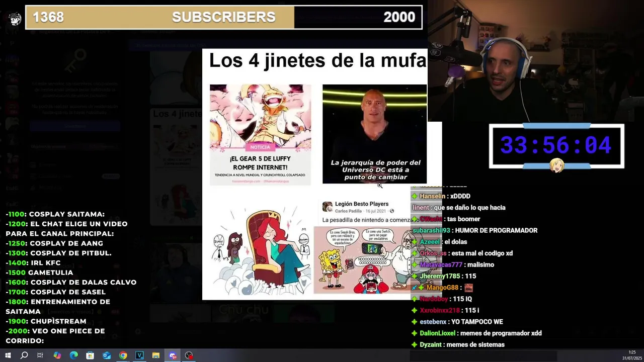Open File Explorer from the taskbar
644x362 pixels.
point(156,355)
